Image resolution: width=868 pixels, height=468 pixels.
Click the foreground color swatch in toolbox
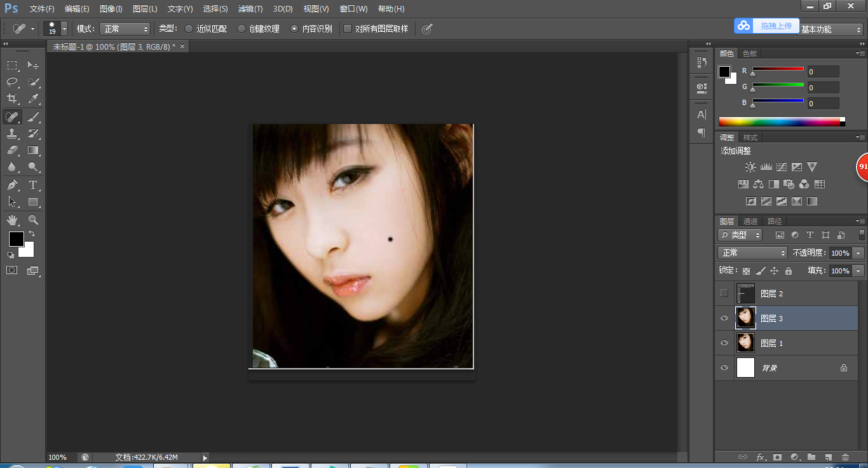(16, 239)
